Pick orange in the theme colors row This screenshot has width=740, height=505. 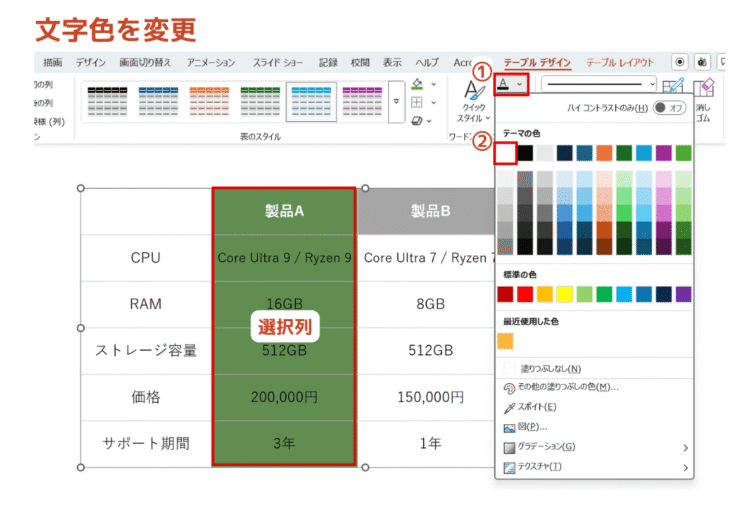tap(604, 153)
